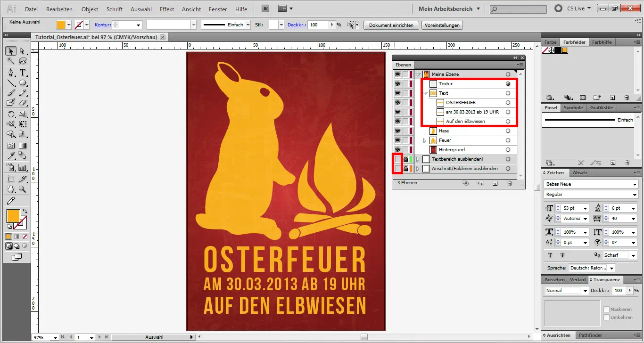Select the Ellipse tool

(23, 82)
